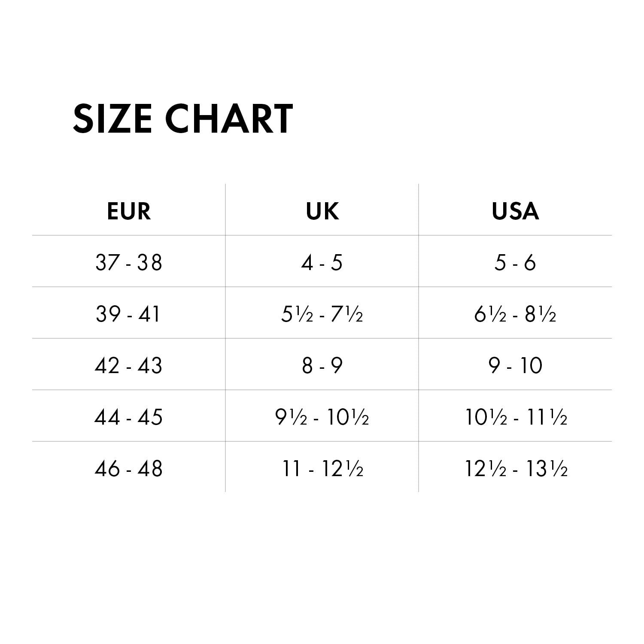Pick the EUR 39 - 41 size

click(x=129, y=314)
